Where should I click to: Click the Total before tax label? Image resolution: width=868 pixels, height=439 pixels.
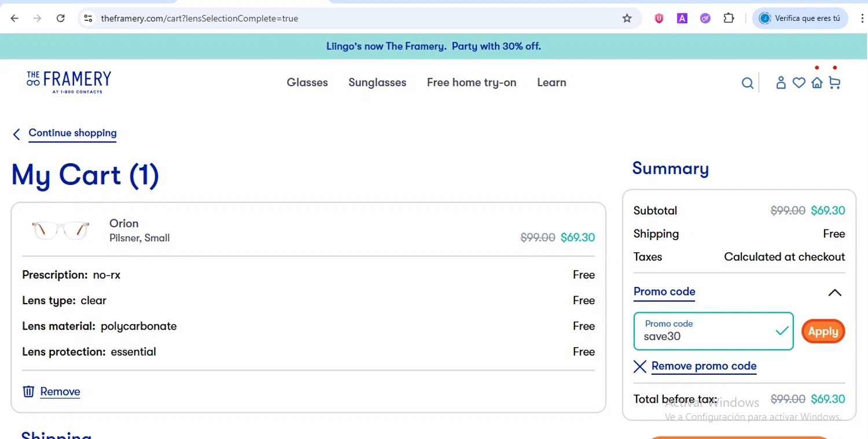point(675,399)
